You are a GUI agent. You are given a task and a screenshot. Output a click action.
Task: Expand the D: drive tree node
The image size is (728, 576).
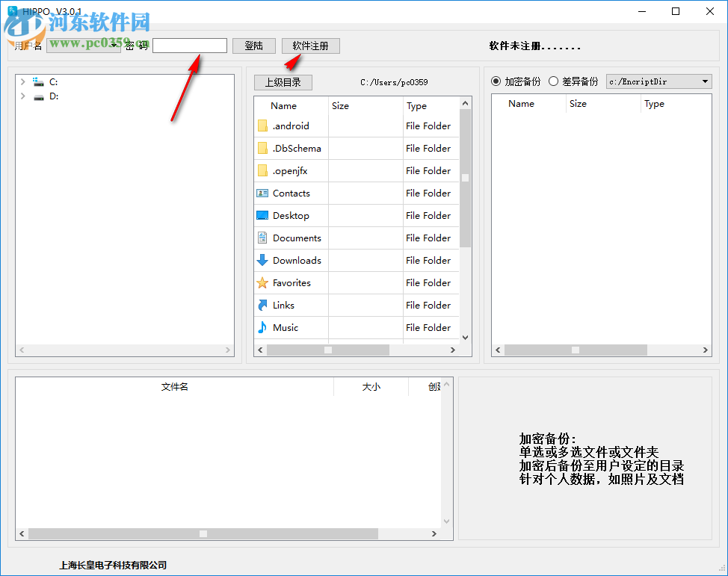point(22,96)
